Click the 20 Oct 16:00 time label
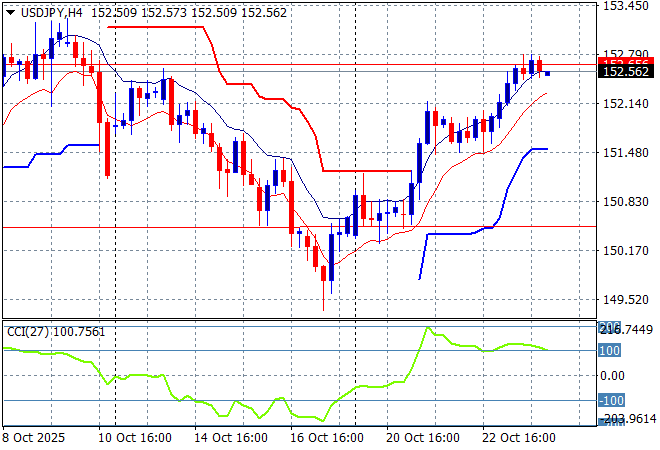Image resolution: width=660 pixels, height=450 pixels. pos(423,438)
